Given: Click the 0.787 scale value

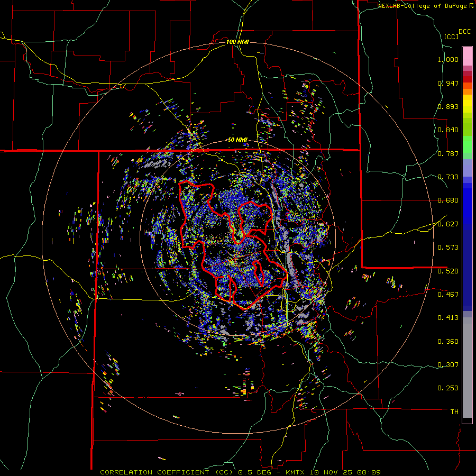Looking at the screenshot, I should [x=448, y=153].
